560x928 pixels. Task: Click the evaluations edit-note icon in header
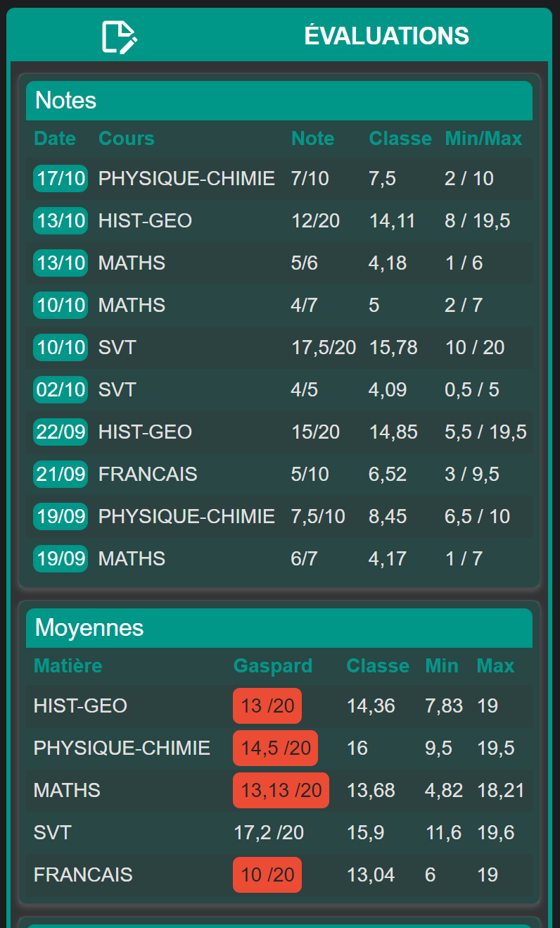coord(120,37)
